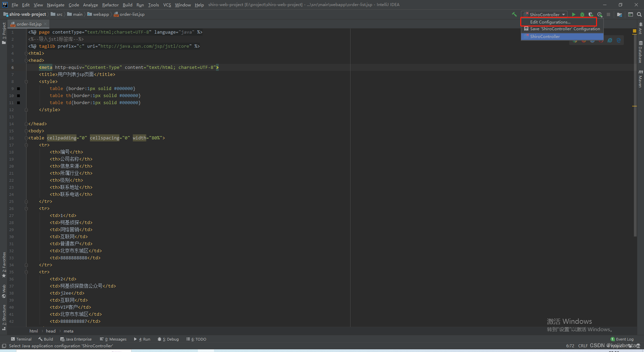Open the 4: Run tool window
This screenshot has height=352, width=644.
point(142,339)
